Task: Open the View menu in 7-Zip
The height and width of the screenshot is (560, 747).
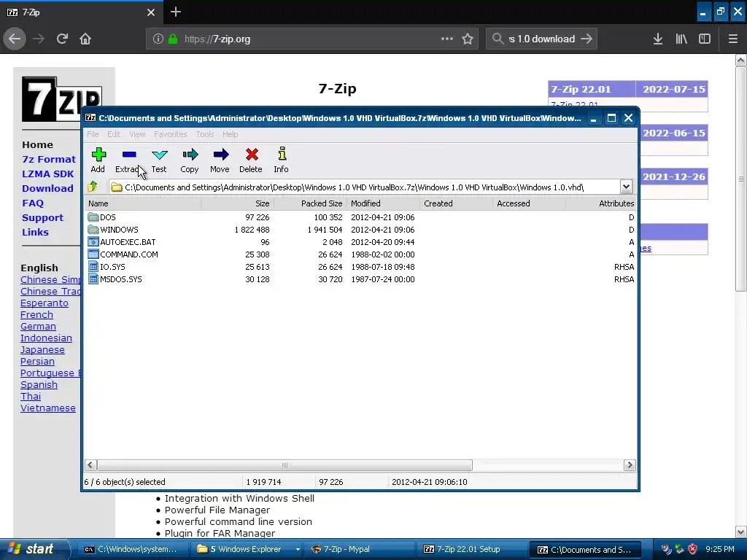Action: click(x=137, y=134)
